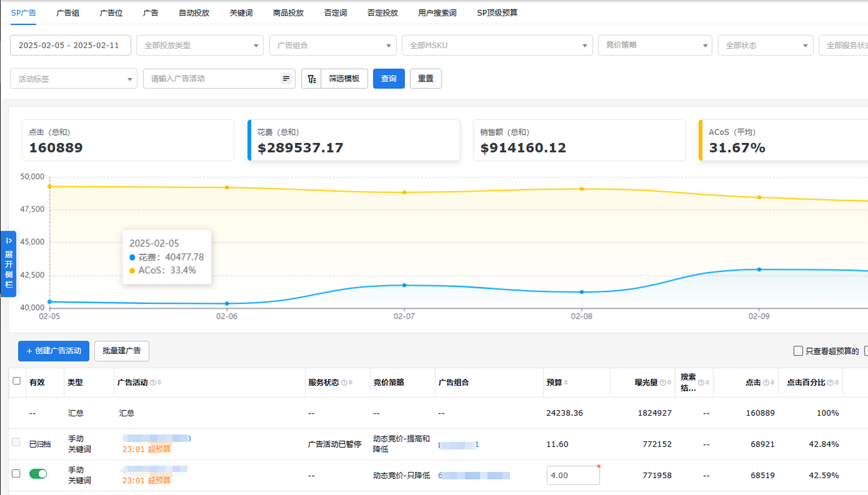
Task: Sort by the 点击百分比 column arrows
Action: (x=837, y=382)
